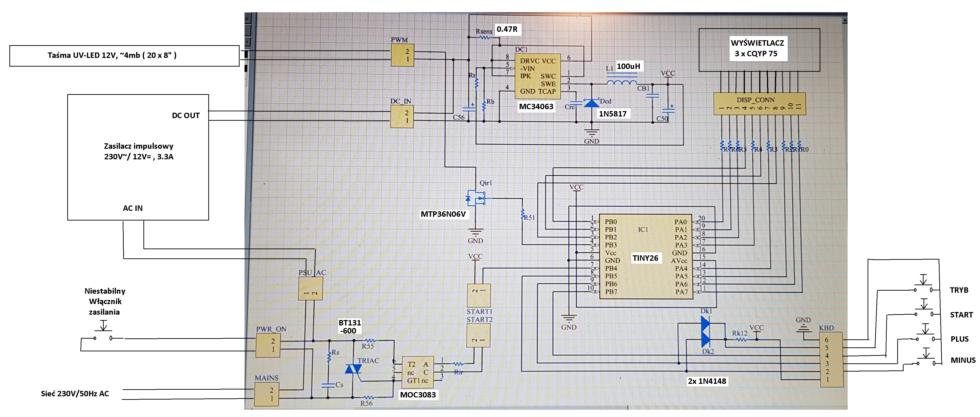The image size is (980, 417).
Task: Select the DISP_CONN connector block
Action: coord(759,104)
